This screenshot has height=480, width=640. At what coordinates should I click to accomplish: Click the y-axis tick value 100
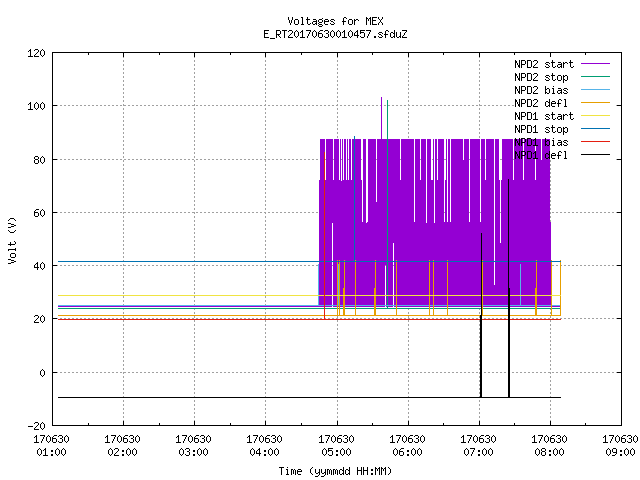pos(36,107)
